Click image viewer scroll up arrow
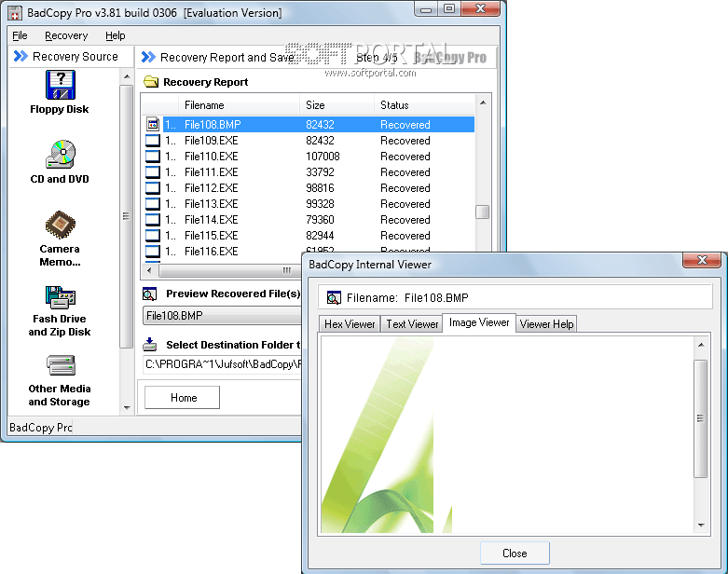The height and width of the screenshot is (574, 728). (701, 345)
